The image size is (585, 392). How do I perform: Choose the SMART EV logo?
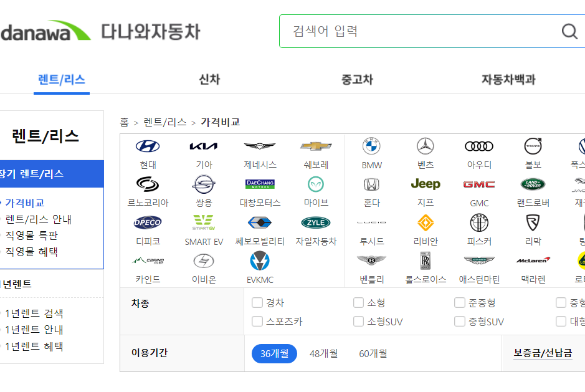pos(204,222)
